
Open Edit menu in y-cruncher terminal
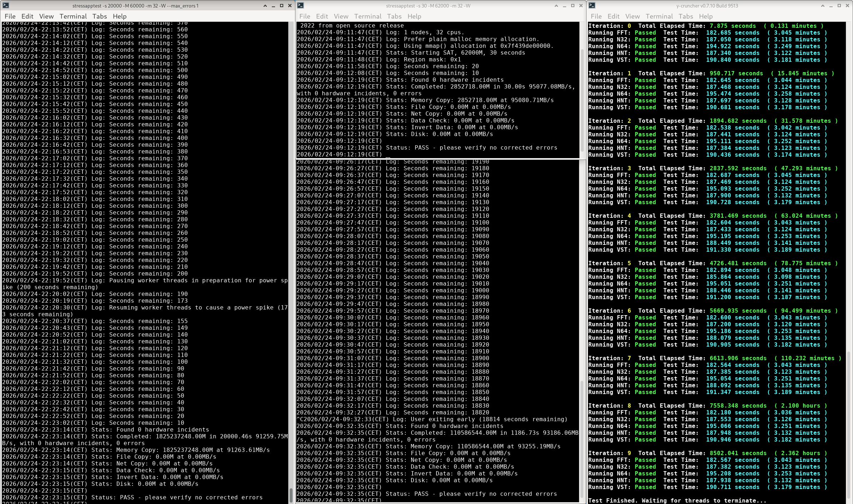[x=613, y=16]
